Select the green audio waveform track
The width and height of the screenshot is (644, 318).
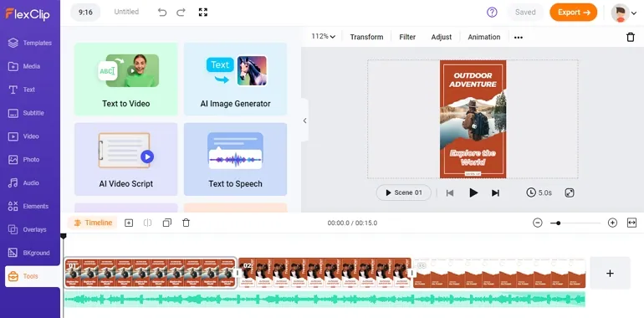[325, 300]
